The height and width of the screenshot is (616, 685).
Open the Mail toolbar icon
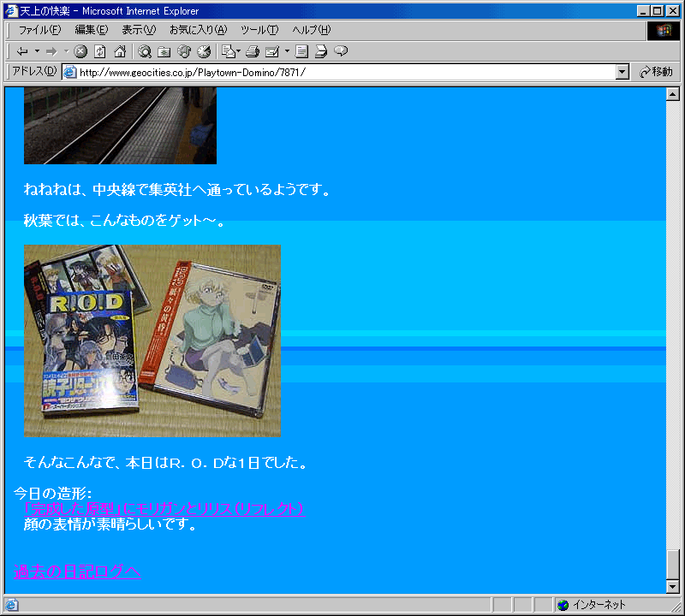pyautogui.click(x=229, y=51)
